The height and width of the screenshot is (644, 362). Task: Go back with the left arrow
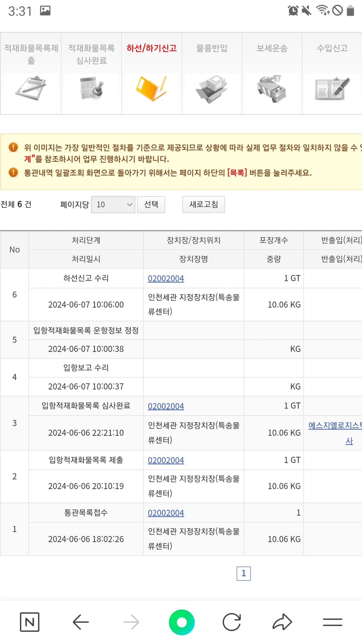(81, 622)
